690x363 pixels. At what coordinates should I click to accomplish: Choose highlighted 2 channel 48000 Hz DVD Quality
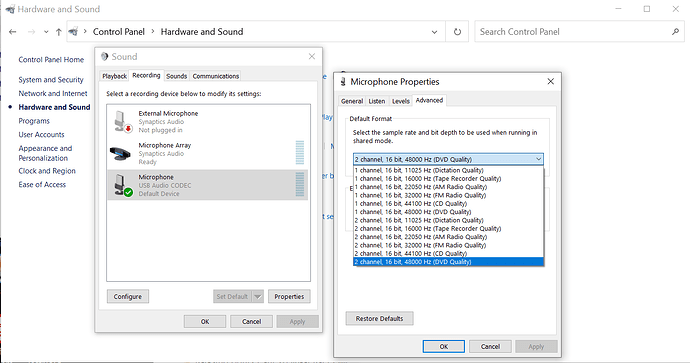[x=448, y=262]
